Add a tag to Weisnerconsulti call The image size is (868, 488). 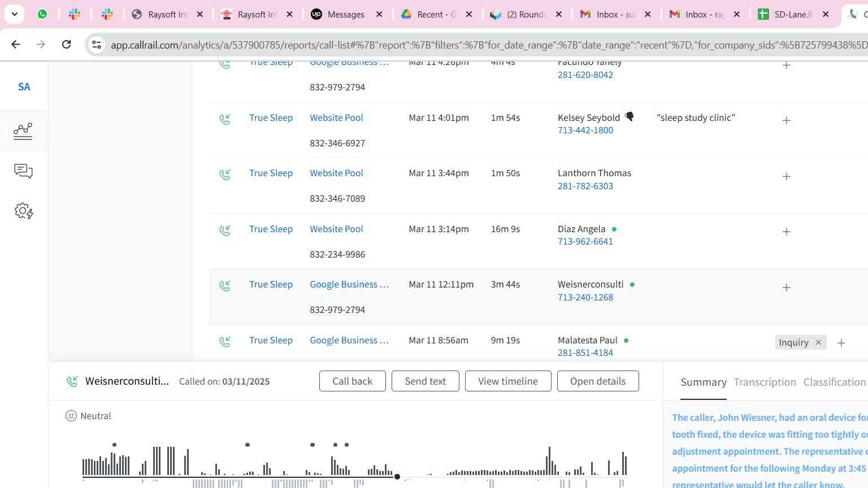[786, 287]
